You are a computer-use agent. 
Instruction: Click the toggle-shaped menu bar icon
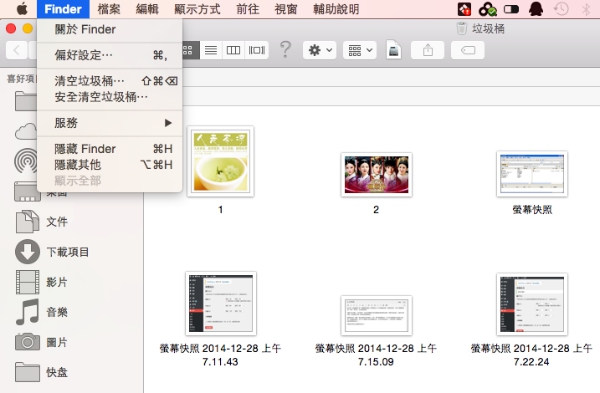511,9
